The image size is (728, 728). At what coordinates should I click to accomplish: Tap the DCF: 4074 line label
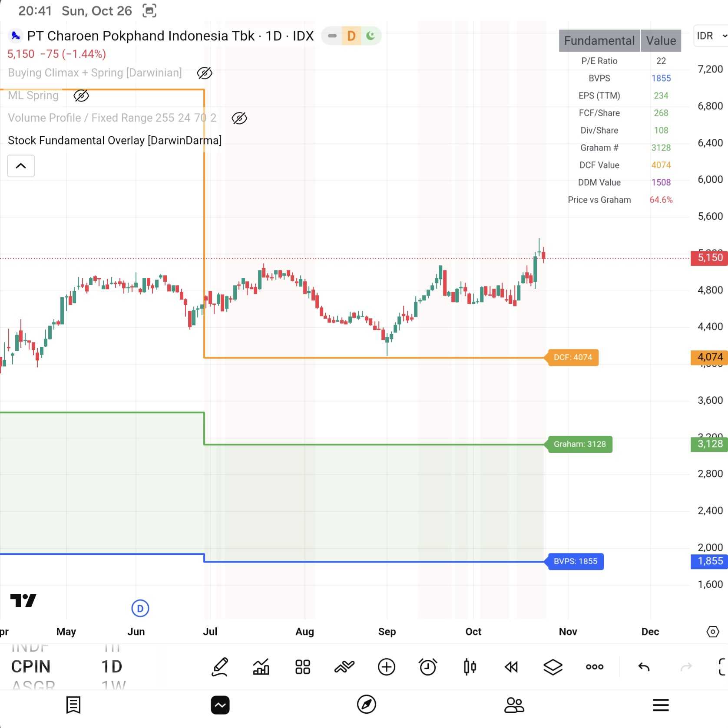point(572,357)
